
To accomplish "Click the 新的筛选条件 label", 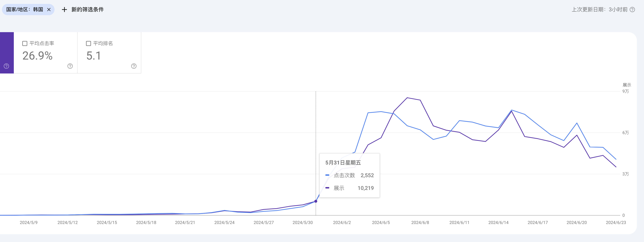I will (87, 10).
